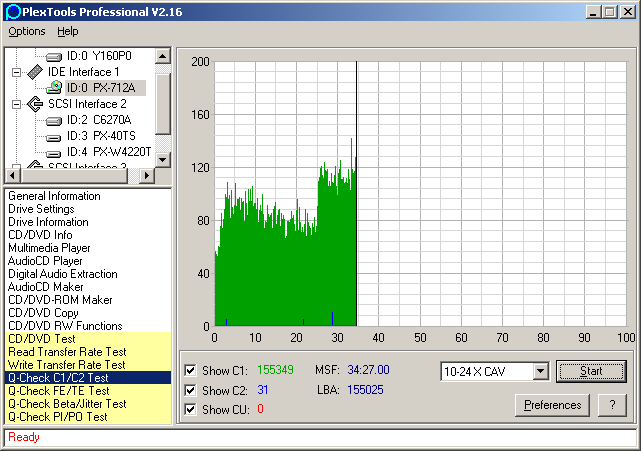Viewport: 641px width, 451px height.
Task: Select Digital Audio Extraction
Action: tap(63, 274)
